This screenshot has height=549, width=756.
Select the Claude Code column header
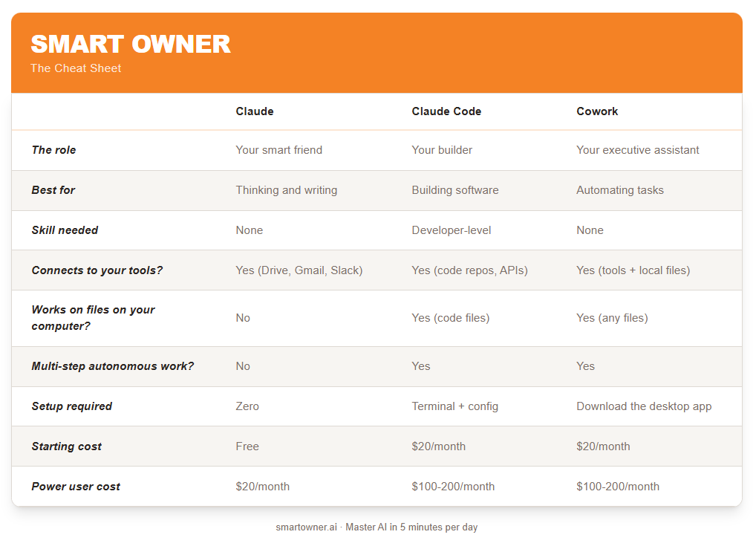[446, 111]
